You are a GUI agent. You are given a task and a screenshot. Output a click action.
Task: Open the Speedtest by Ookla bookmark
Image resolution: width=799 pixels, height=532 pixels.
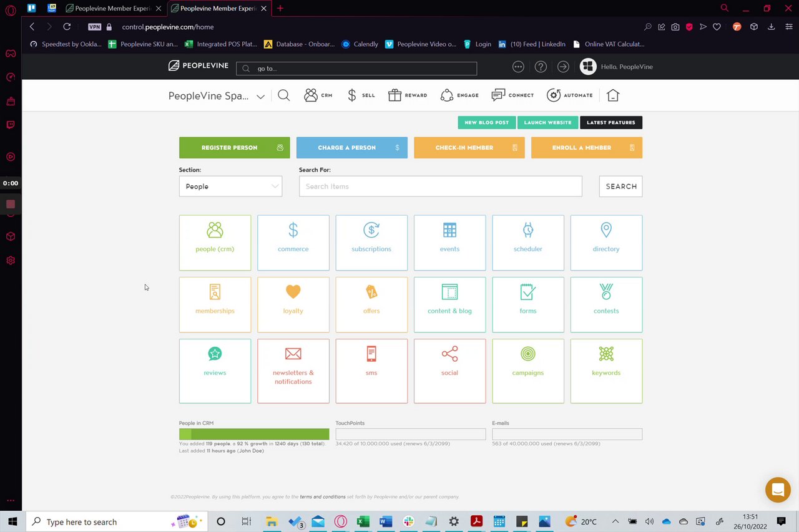[66, 44]
